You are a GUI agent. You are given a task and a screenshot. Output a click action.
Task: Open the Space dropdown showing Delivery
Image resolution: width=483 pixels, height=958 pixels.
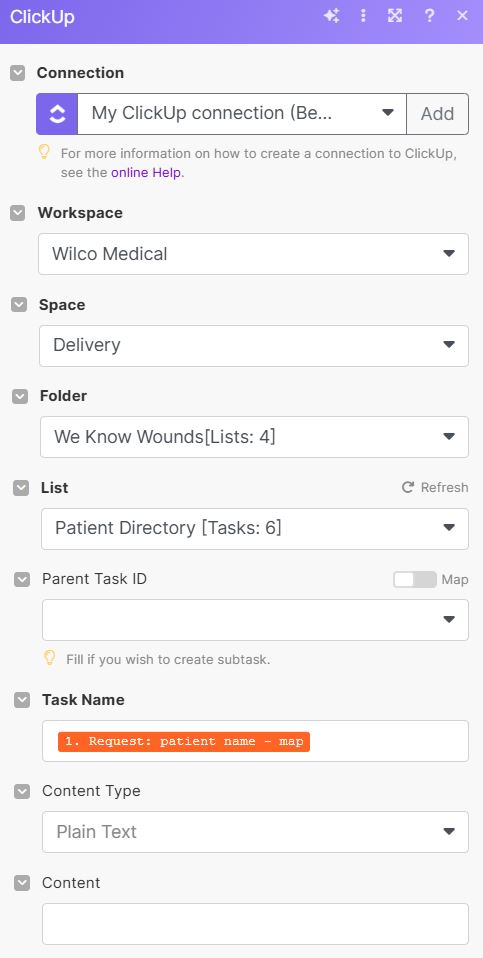(254, 346)
